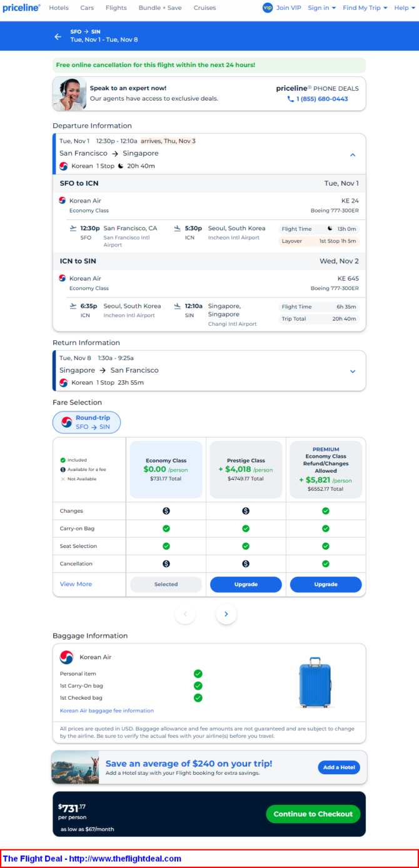Viewport: 419px width, 868px height.
Task: Click the 1st Checked bag checkmark
Action: pos(198,697)
